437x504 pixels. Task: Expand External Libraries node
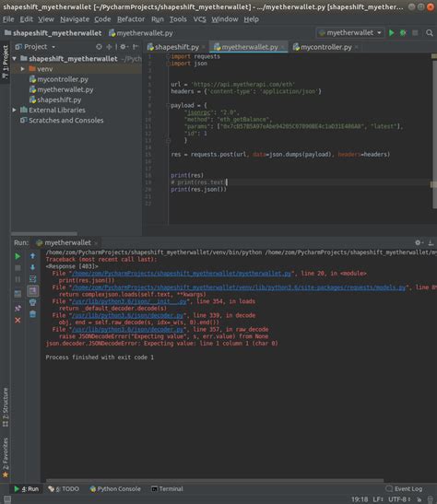[15, 110]
